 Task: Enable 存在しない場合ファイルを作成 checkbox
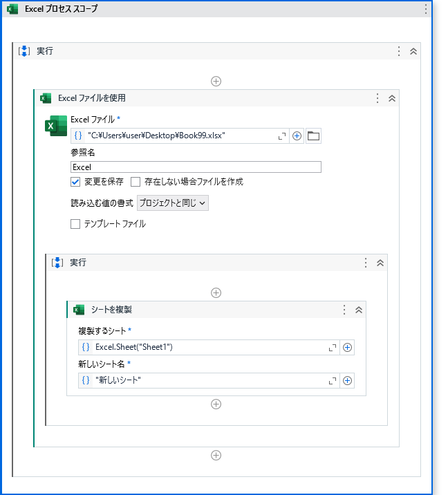click(x=136, y=182)
